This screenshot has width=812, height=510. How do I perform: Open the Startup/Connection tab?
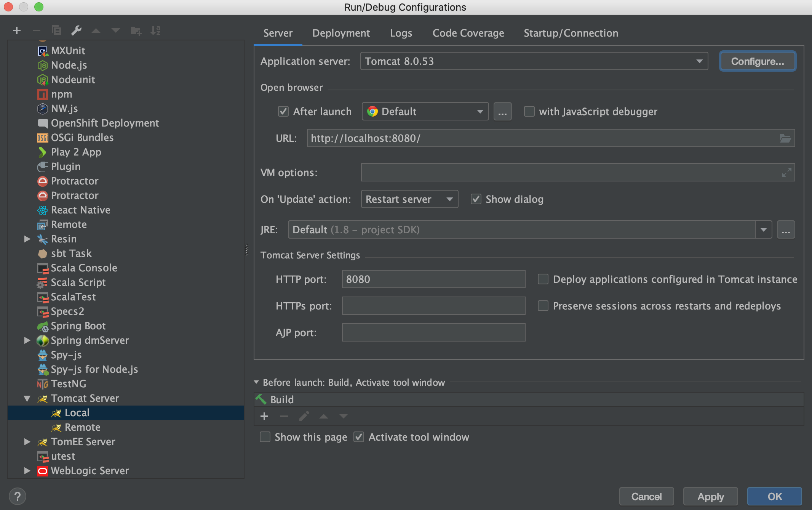[571, 33]
